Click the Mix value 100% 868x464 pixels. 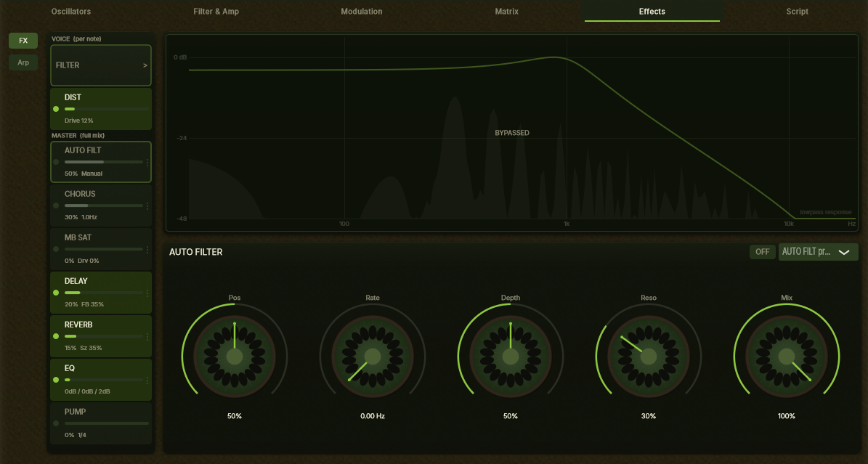point(787,416)
